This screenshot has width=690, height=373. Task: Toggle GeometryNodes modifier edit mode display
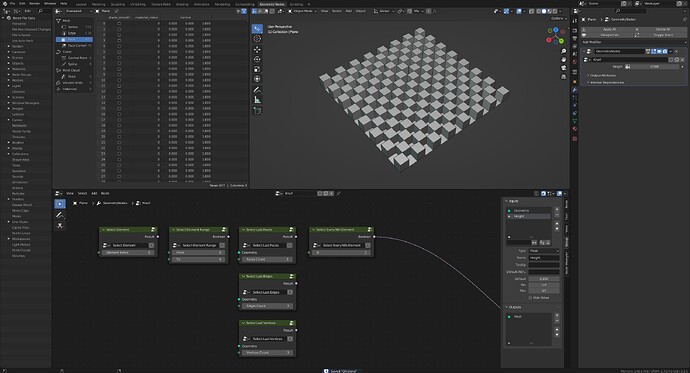tap(653, 51)
